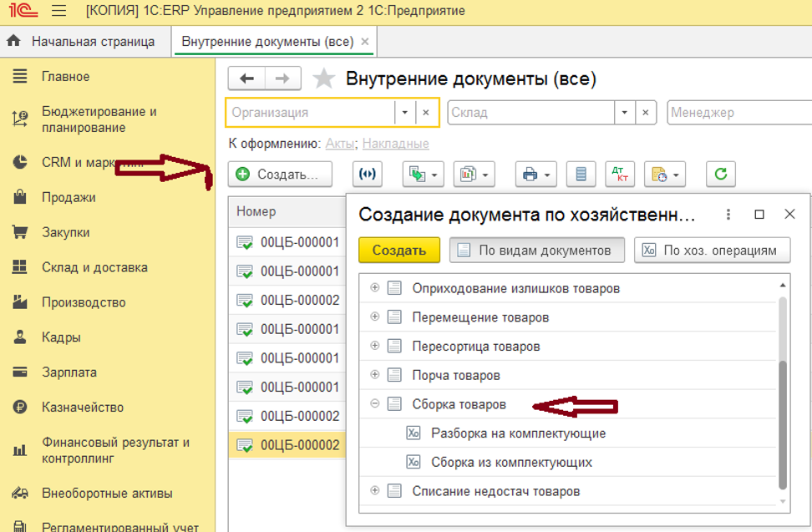Viewport: 812px width, 532px height.
Task: Maximize the Создание документа dialog
Action: coord(759,215)
